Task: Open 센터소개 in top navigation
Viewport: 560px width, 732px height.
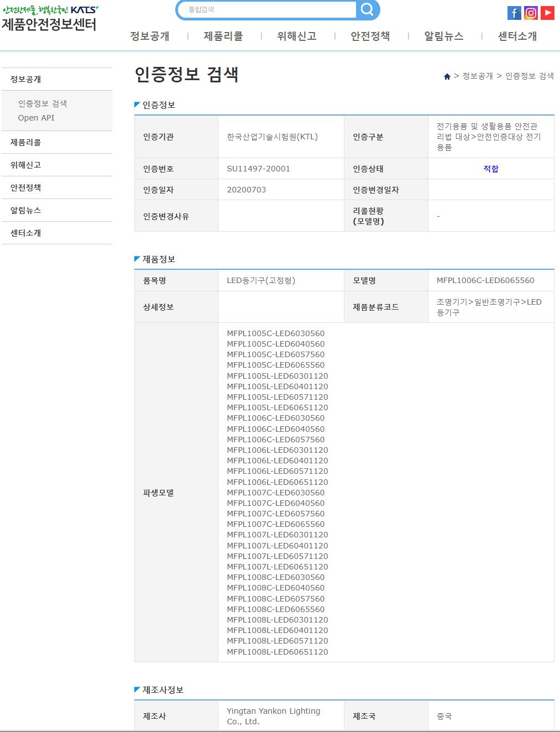Action: [x=517, y=36]
